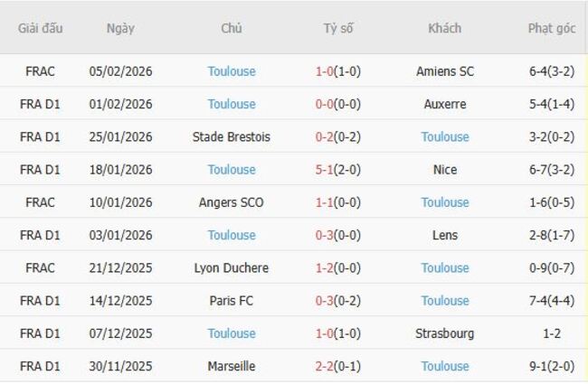Click the Phạt góc column header
The height and width of the screenshot is (384, 588).
[552, 28]
